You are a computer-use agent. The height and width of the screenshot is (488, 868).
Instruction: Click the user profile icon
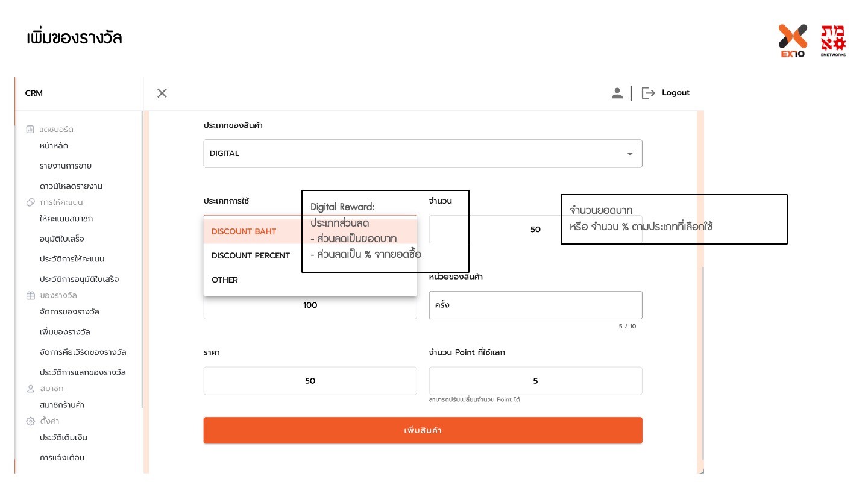[617, 93]
